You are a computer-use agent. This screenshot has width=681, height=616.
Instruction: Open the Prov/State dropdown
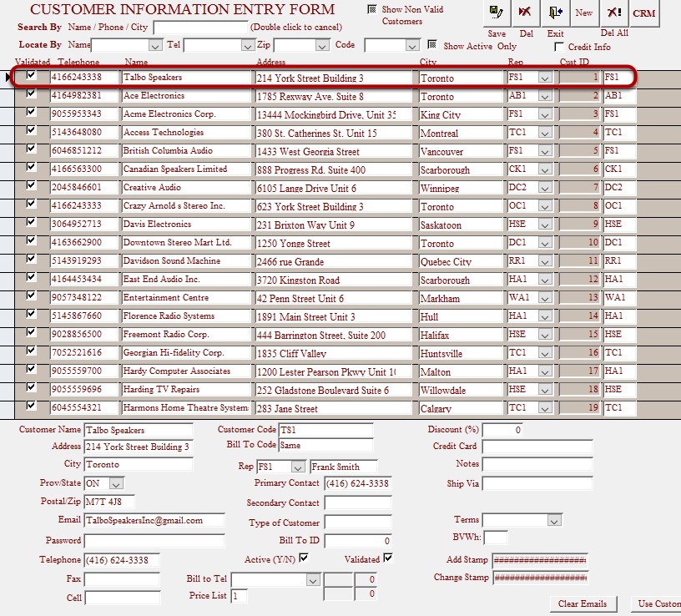click(x=116, y=483)
